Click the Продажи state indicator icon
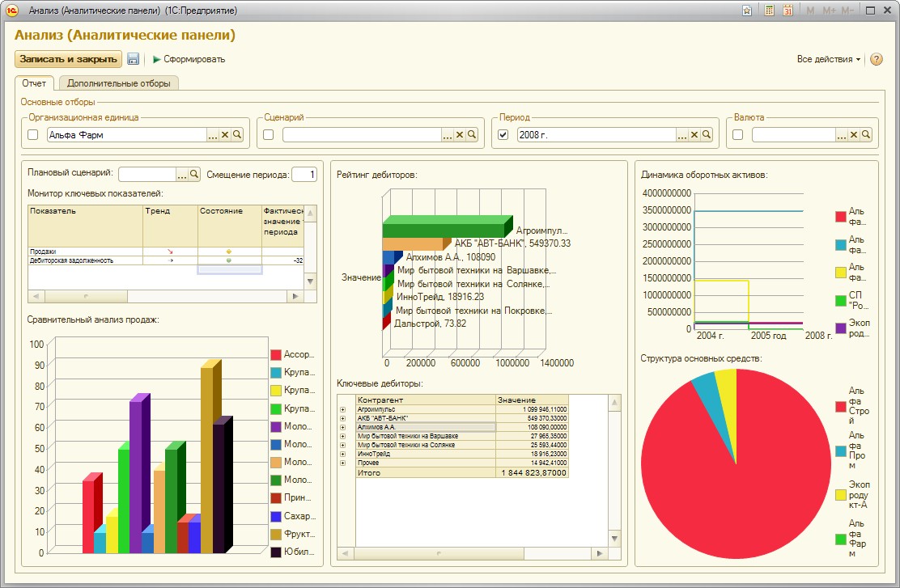Image resolution: width=900 pixels, height=588 pixels. tap(229, 252)
